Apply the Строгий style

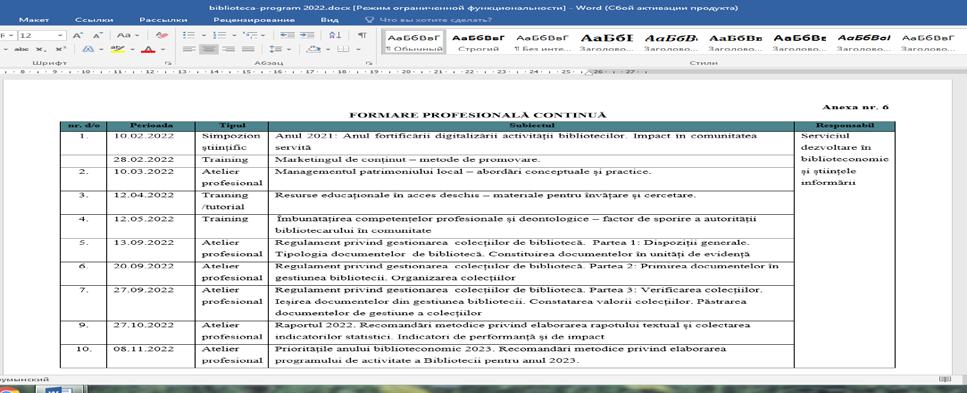click(x=478, y=42)
